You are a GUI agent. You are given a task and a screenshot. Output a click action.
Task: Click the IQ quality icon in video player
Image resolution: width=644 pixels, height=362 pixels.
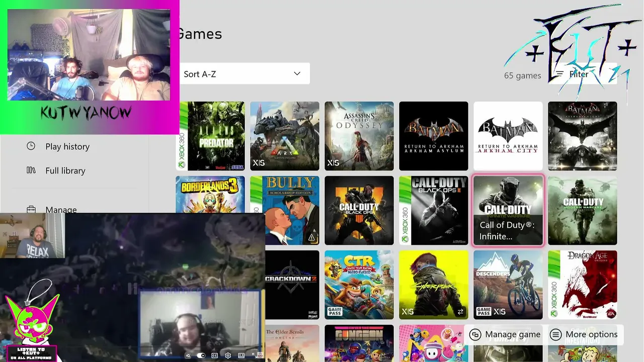[188, 355]
